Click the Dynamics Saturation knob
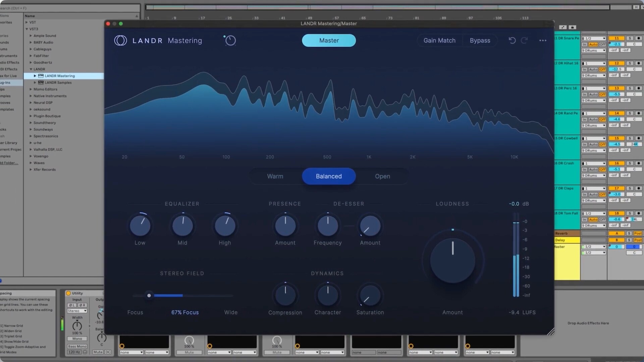 [370, 295]
